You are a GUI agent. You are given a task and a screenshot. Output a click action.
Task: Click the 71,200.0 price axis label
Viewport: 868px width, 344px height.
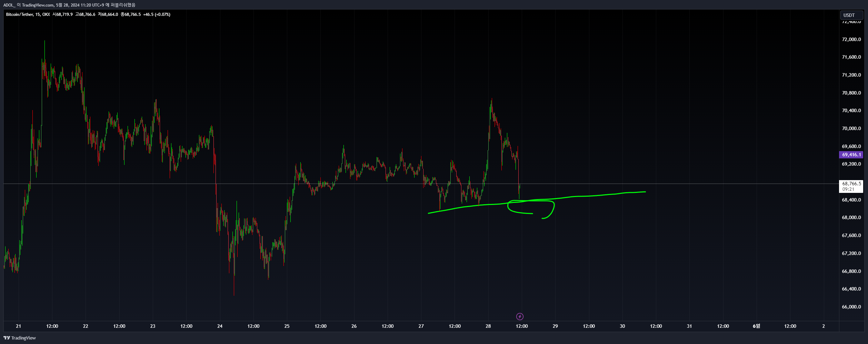[x=851, y=75]
